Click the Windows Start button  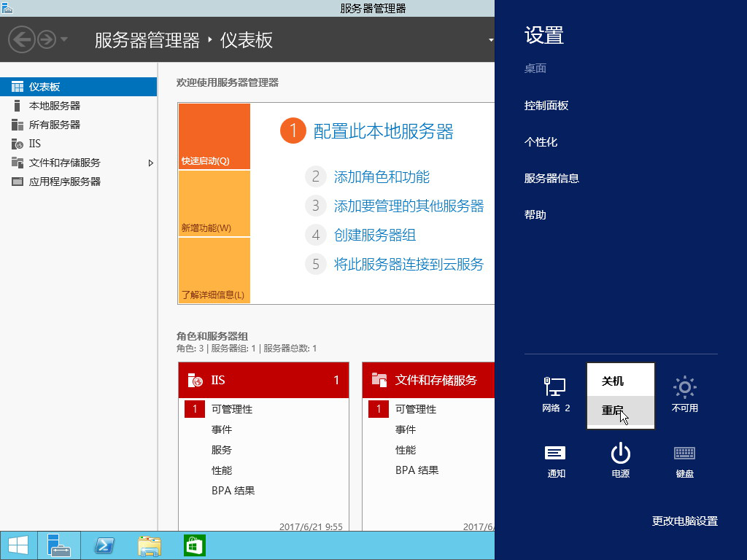pos(18,545)
